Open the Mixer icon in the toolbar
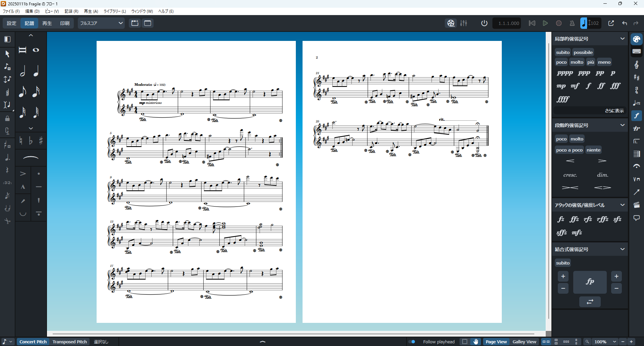This screenshot has width=644, height=346. click(x=464, y=23)
